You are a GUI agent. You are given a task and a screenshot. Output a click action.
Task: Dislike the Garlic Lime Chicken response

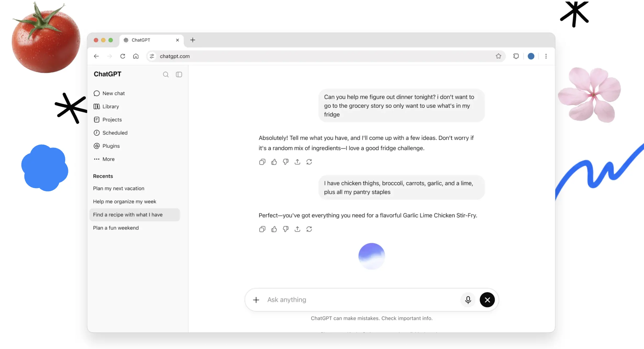tap(286, 229)
